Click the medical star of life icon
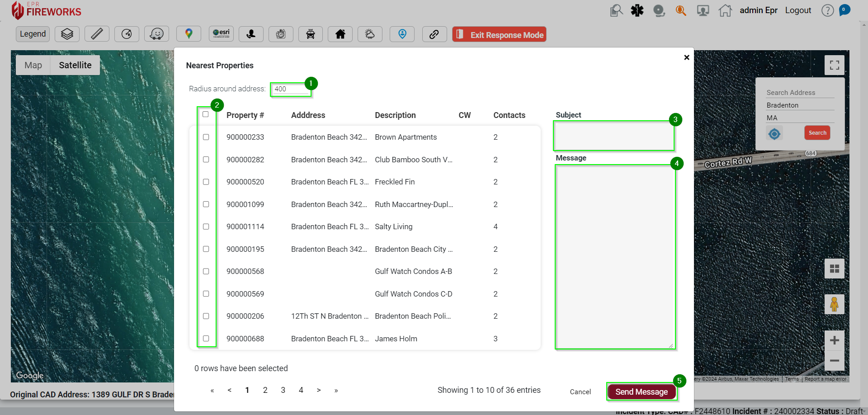This screenshot has height=415, width=868. click(637, 10)
